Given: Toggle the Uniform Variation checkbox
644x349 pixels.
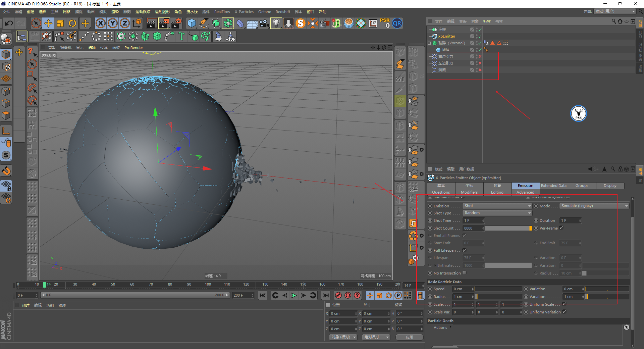Looking at the screenshot, I should 565,312.
